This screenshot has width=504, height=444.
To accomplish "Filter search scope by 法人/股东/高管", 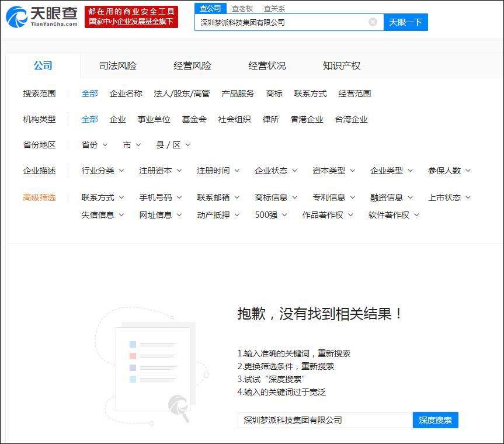I will [x=182, y=93].
